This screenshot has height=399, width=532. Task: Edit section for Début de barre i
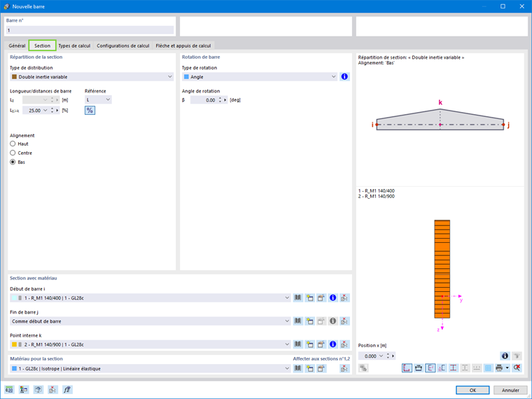(x=321, y=298)
